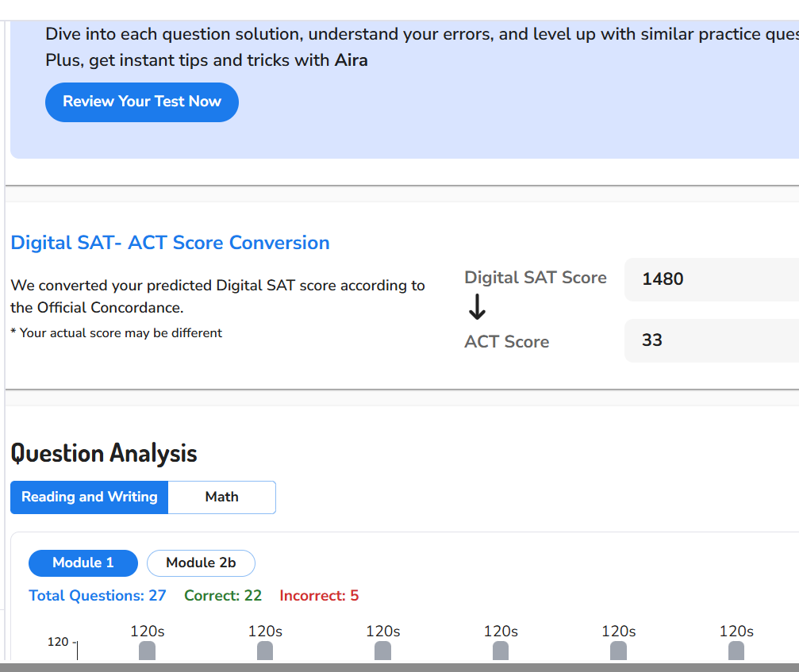Click the Correct: 22 count

pos(222,596)
